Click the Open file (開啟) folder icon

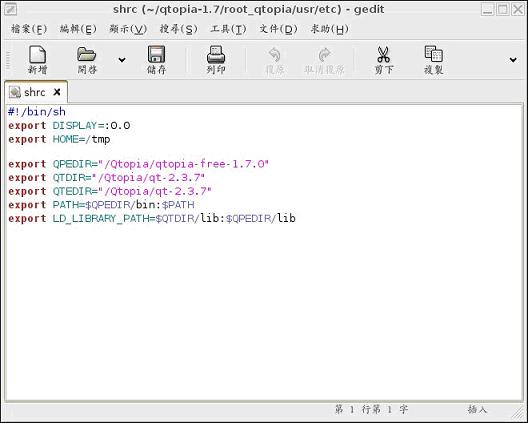point(87,60)
